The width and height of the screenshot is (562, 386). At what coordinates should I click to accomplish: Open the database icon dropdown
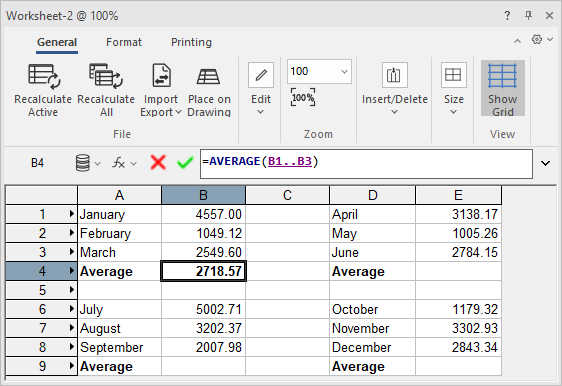point(87,163)
